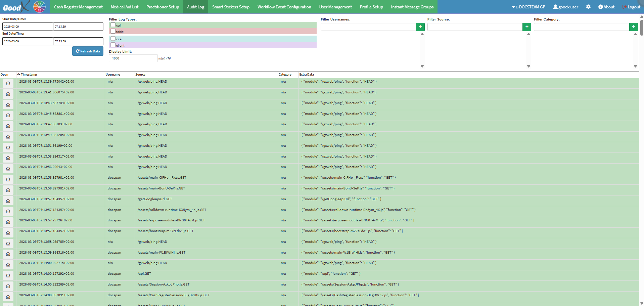This screenshot has height=306, width=644.
Task: Add category filter with plus button
Action: pyautogui.click(x=633, y=27)
